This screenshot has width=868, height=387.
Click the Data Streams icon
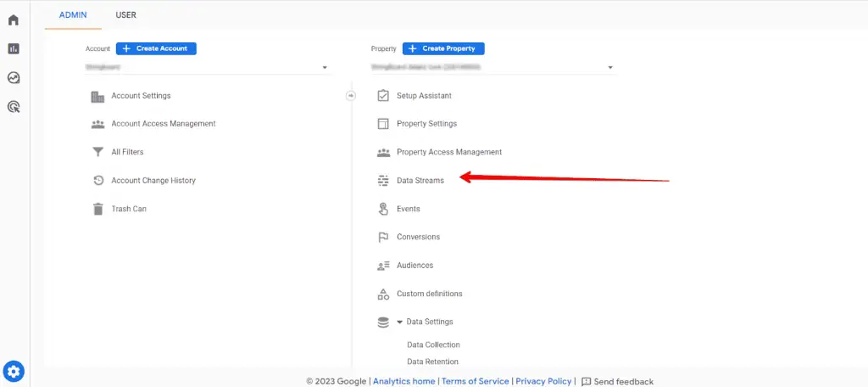pyautogui.click(x=383, y=180)
